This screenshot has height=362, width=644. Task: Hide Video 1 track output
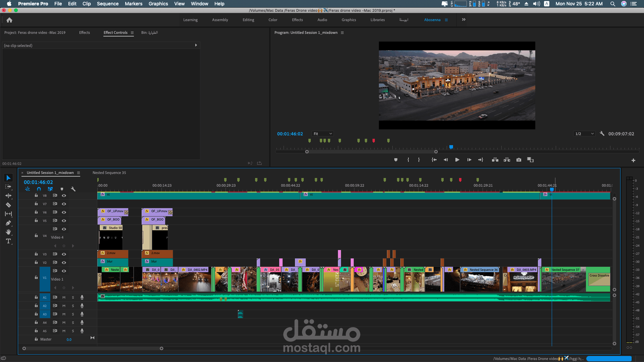(x=64, y=271)
